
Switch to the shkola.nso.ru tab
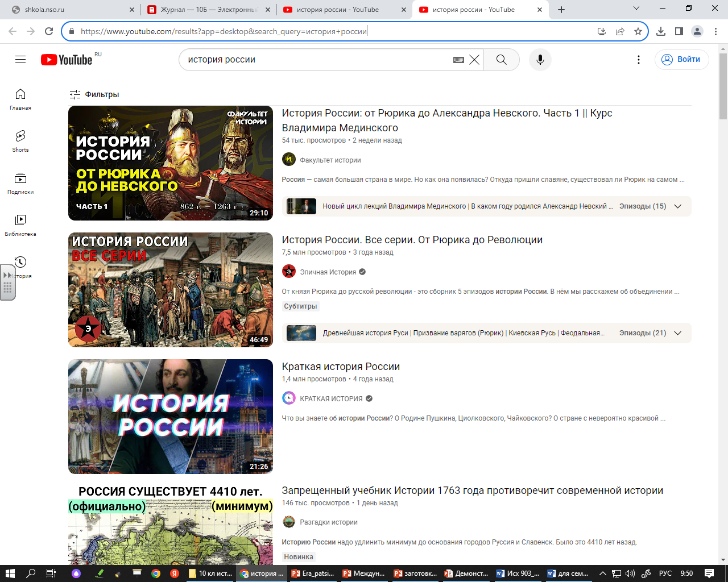(x=71, y=10)
